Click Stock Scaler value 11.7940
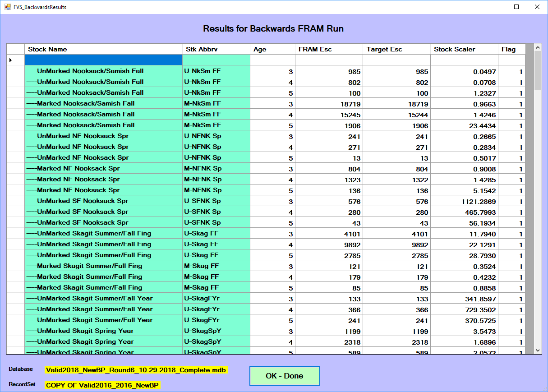 [482, 234]
